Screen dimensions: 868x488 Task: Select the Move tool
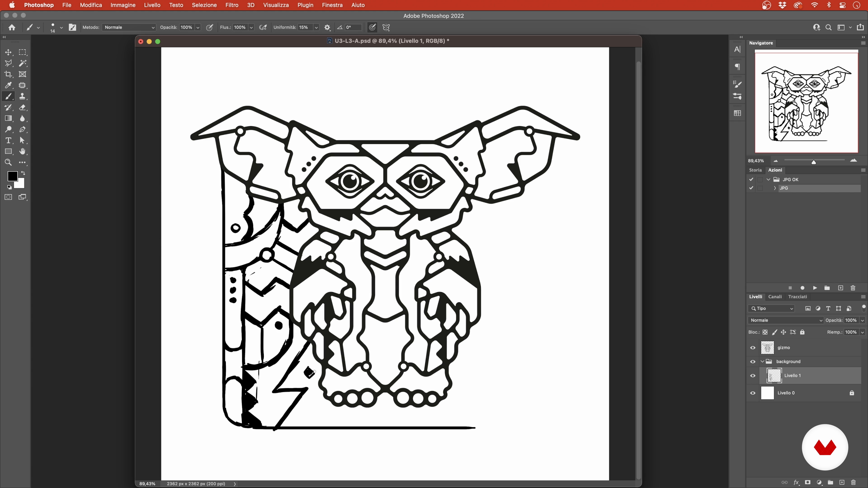[8, 52]
